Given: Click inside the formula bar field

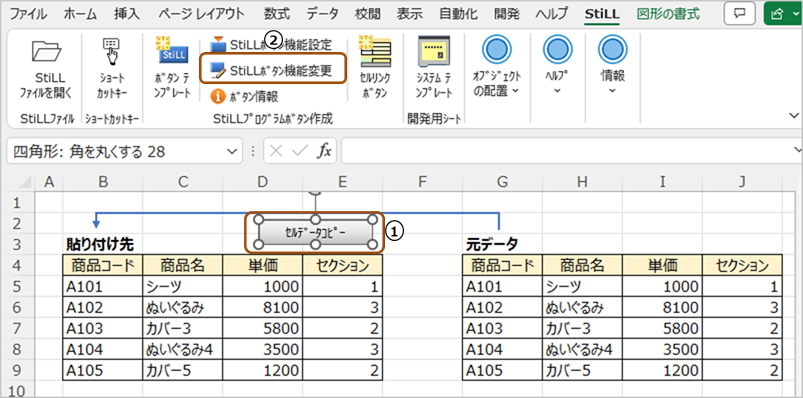Looking at the screenshot, I should point(568,152).
